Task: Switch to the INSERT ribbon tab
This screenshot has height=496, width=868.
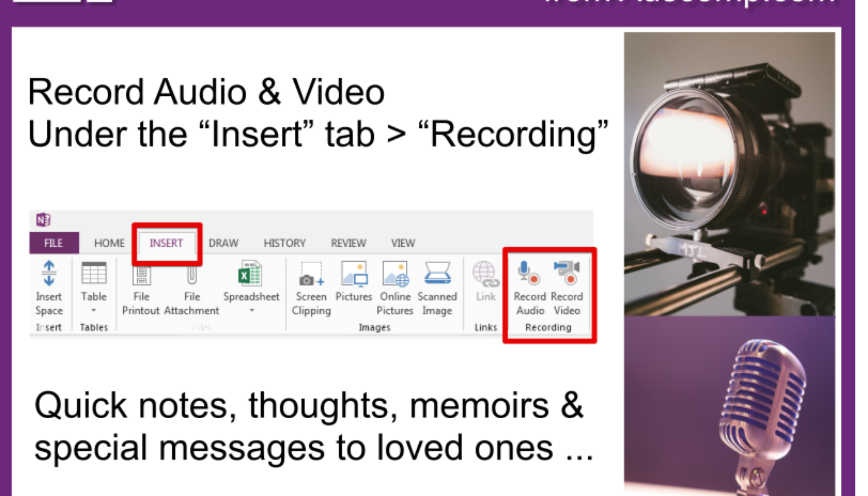Action: (167, 243)
